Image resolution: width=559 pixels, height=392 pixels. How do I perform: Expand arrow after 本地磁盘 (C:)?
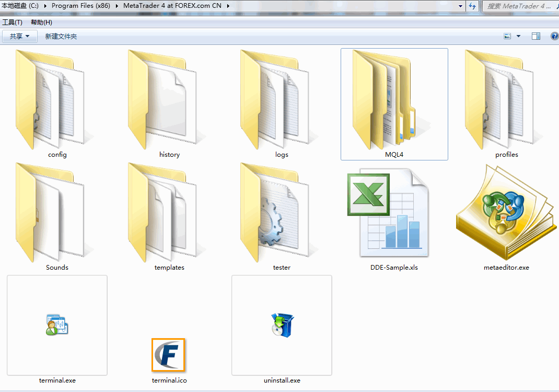[x=45, y=6]
